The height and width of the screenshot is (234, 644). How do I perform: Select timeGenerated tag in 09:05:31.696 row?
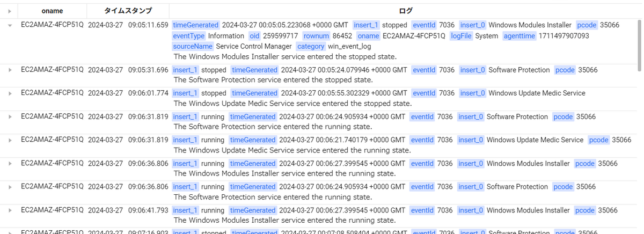point(254,70)
